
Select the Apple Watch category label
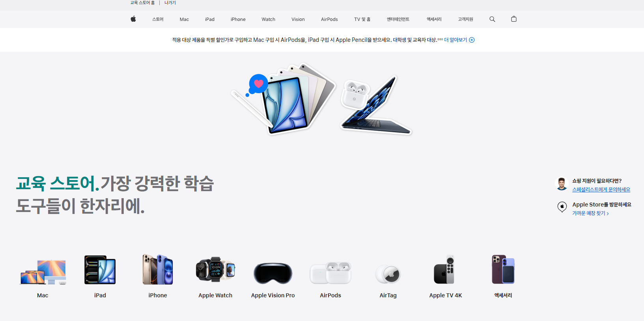pyautogui.click(x=215, y=295)
